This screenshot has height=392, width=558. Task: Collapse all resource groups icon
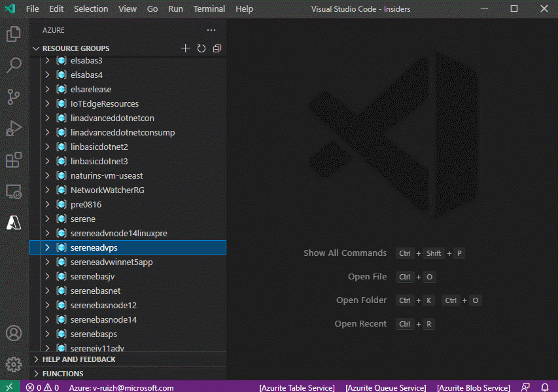[217, 48]
